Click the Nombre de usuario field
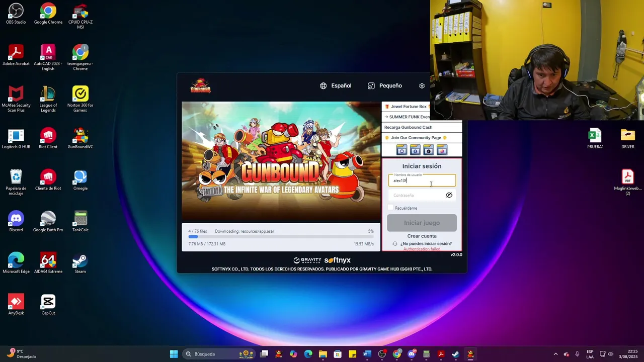 point(422,180)
